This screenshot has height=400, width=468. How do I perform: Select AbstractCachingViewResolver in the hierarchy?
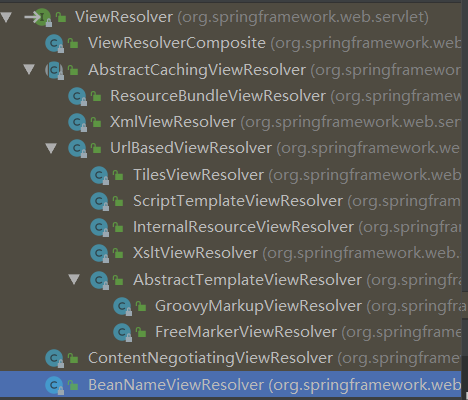[x=197, y=70]
